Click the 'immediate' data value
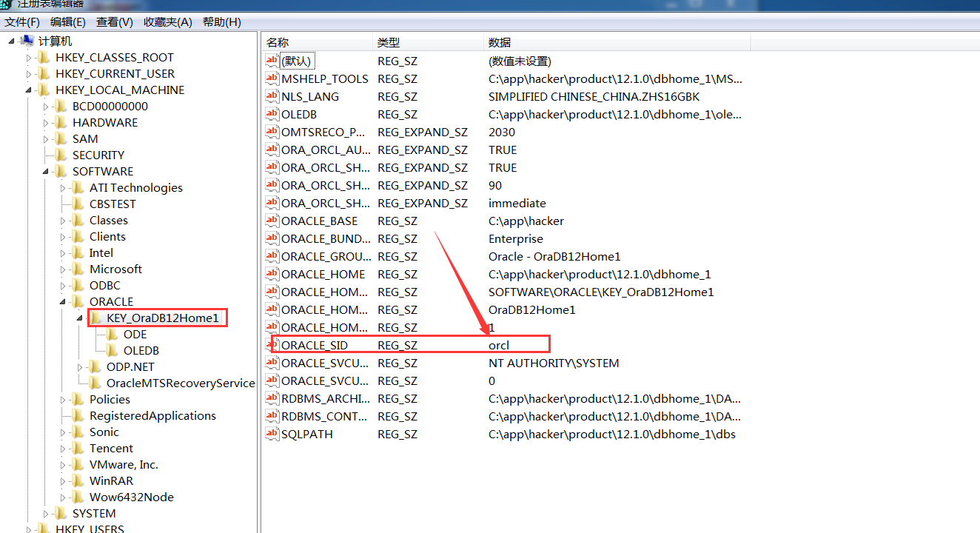Viewport: 980px width, 533px height. coord(517,203)
